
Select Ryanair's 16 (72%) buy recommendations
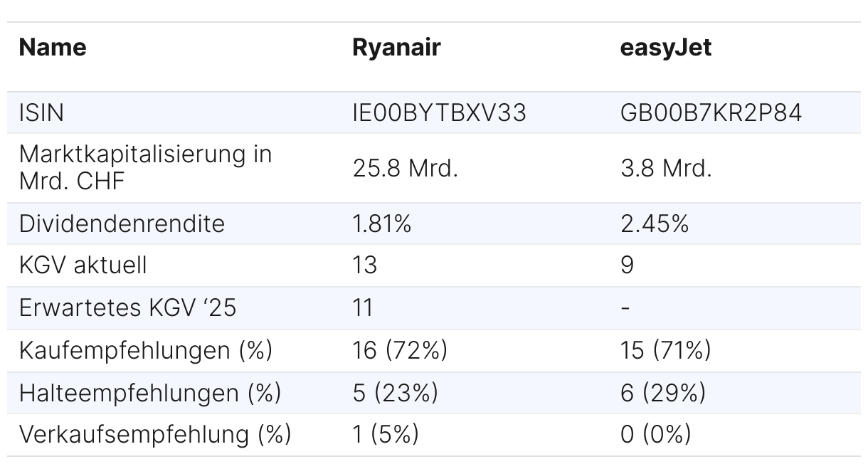click(400, 350)
